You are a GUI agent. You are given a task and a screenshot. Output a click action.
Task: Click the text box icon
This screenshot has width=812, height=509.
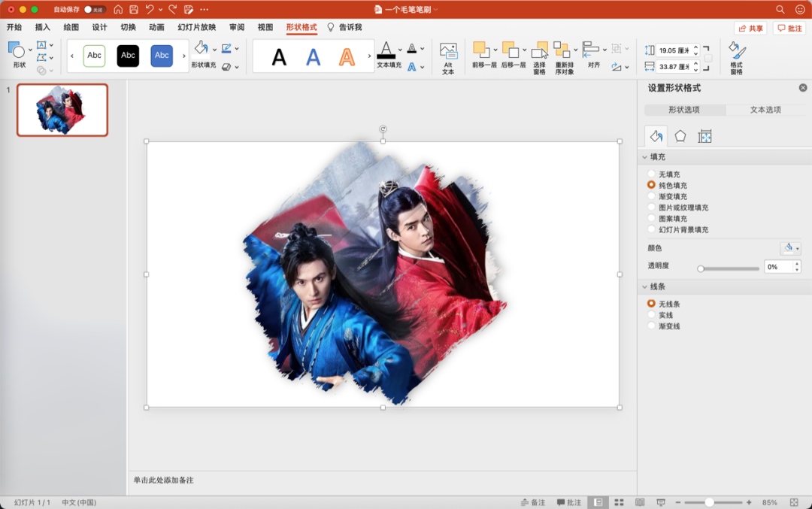point(42,45)
